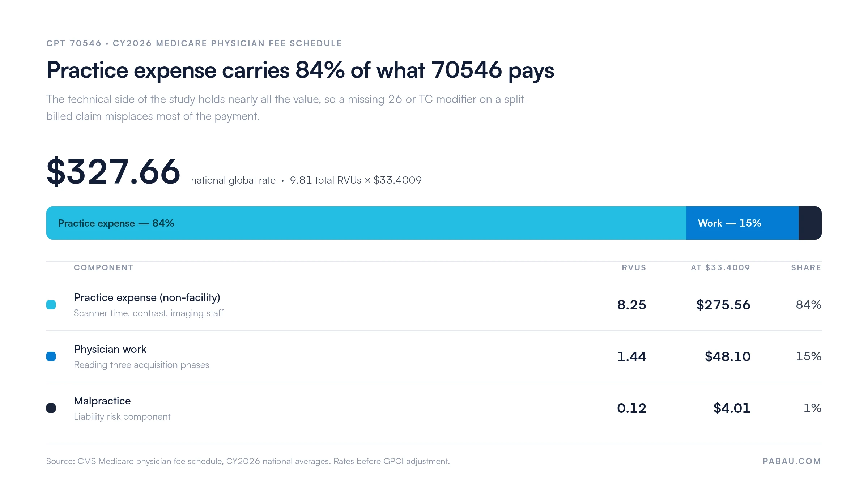The width and height of the screenshot is (868, 501).
Task: Click the RVUS column header
Action: [634, 267]
